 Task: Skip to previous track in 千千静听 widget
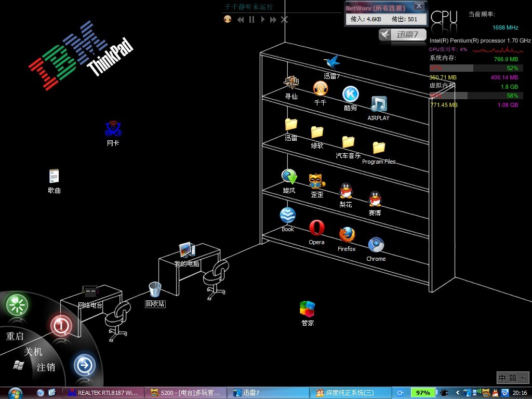click(x=241, y=20)
